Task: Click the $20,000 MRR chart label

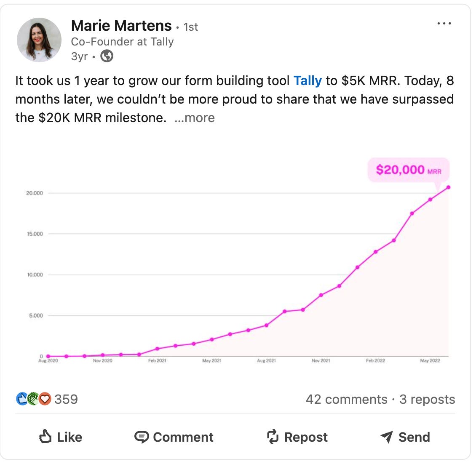Action: pyautogui.click(x=408, y=170)
